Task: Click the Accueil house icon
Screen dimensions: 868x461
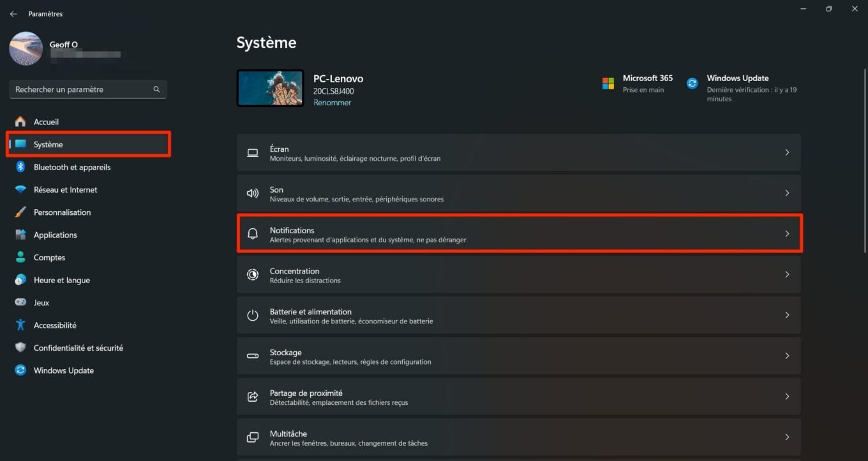Action: (x=20, y=121)
